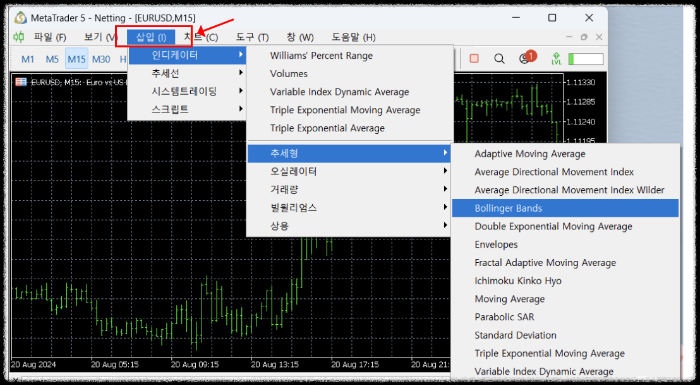Minimize the inner chart window
The width and height of the screenshot is (700, 385).
(x=569, y=37)
